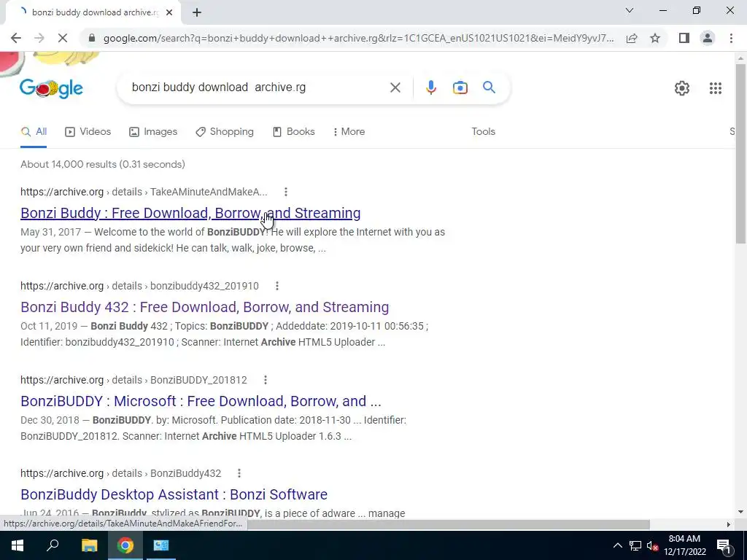Open Bonzi Buddy 432 result link
The image size is (747, 560).
pyautogui.click(x=205, y=307)
